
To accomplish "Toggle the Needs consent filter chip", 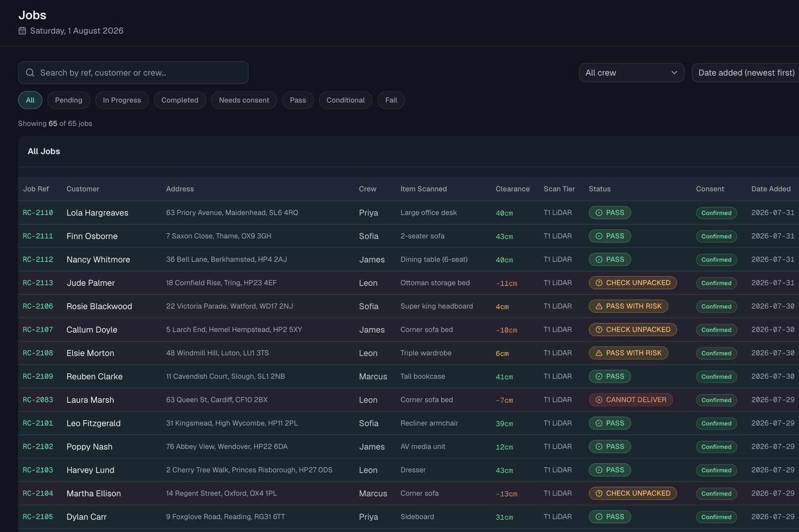I will click(244, 100).
